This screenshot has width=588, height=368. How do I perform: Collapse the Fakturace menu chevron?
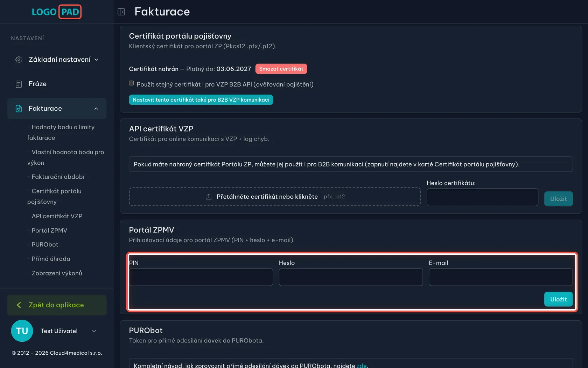pyautogui.click(x=96, y=109)
